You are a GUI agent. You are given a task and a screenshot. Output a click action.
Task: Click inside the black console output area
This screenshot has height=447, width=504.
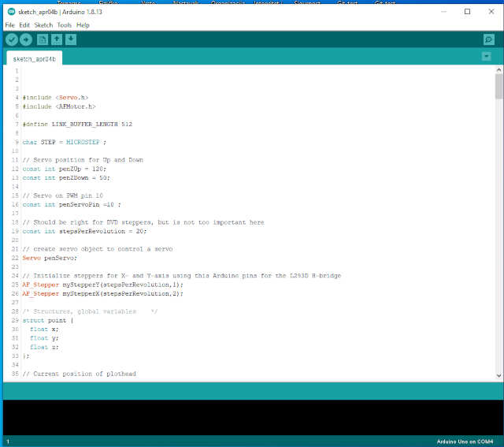pos(254,417)
